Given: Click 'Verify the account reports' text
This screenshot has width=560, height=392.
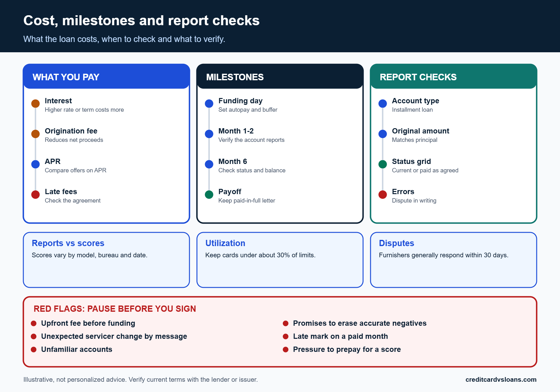Looking at the screenshot, I should [251, 140].
